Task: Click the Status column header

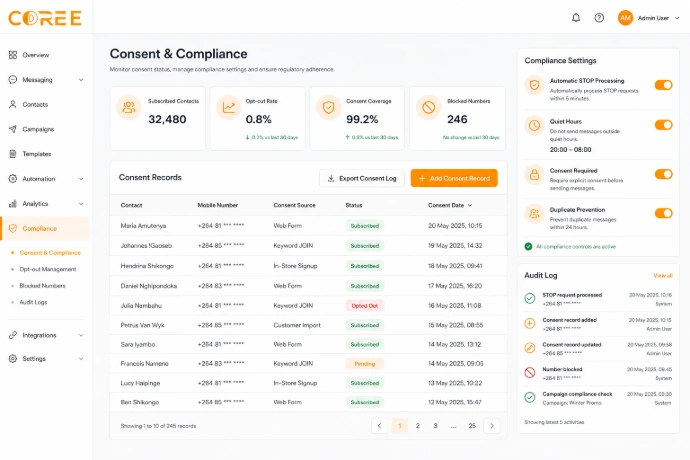Action: coord(354,205)
